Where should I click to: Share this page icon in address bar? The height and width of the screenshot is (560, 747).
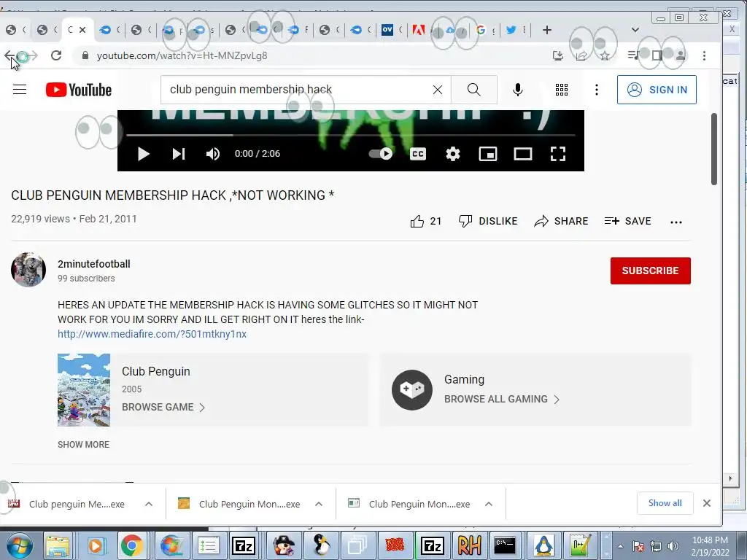coord(581,55)
